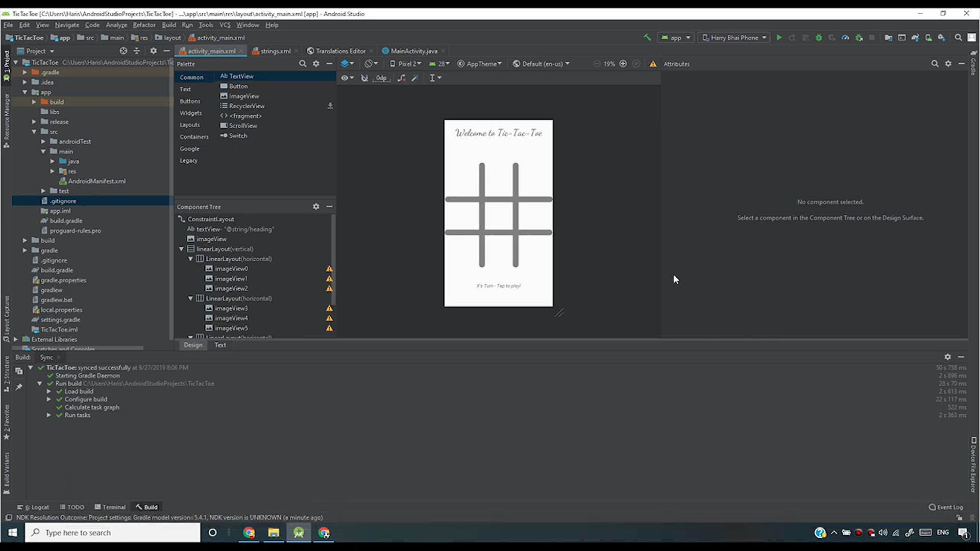The width and height of the screenshot is (980, 551).
Task: Expand the java folder in tree
Action: coord(52,161)
